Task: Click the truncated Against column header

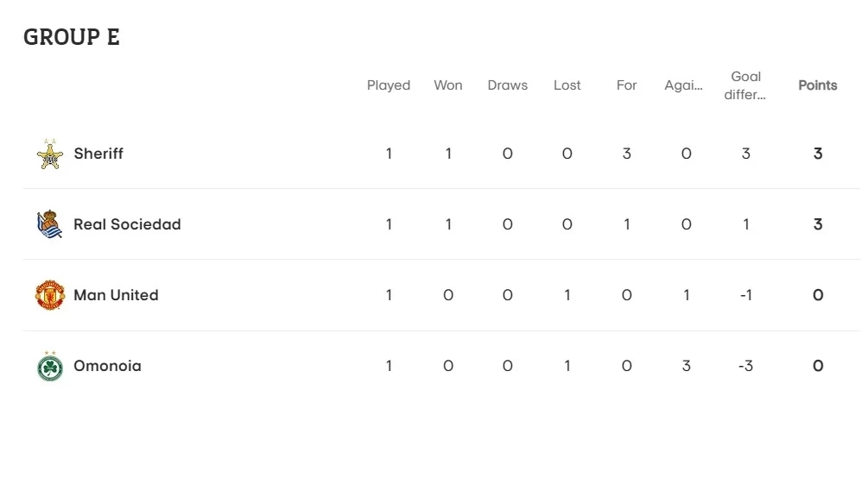Action: point(684,85)
